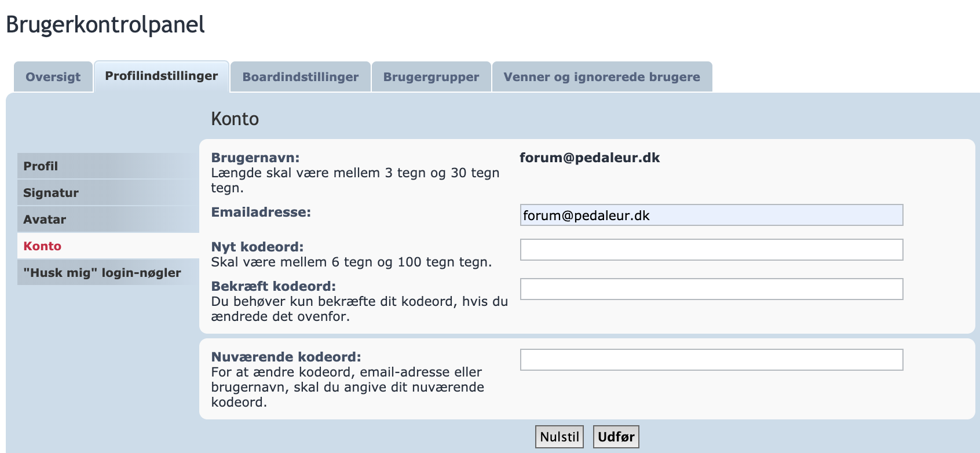Click the Nyt kodeord label text
Image resolution: width=980 pixels, height=453 pixels.
click(257, 247)
